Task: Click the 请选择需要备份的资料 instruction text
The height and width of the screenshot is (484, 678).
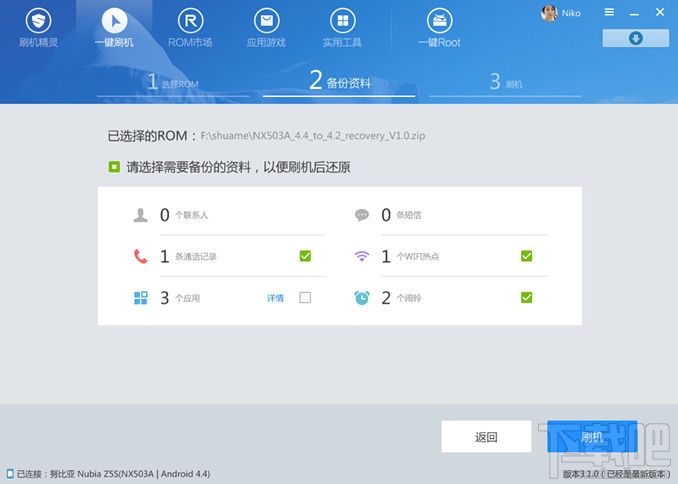Action: click(x=238, y=167)
